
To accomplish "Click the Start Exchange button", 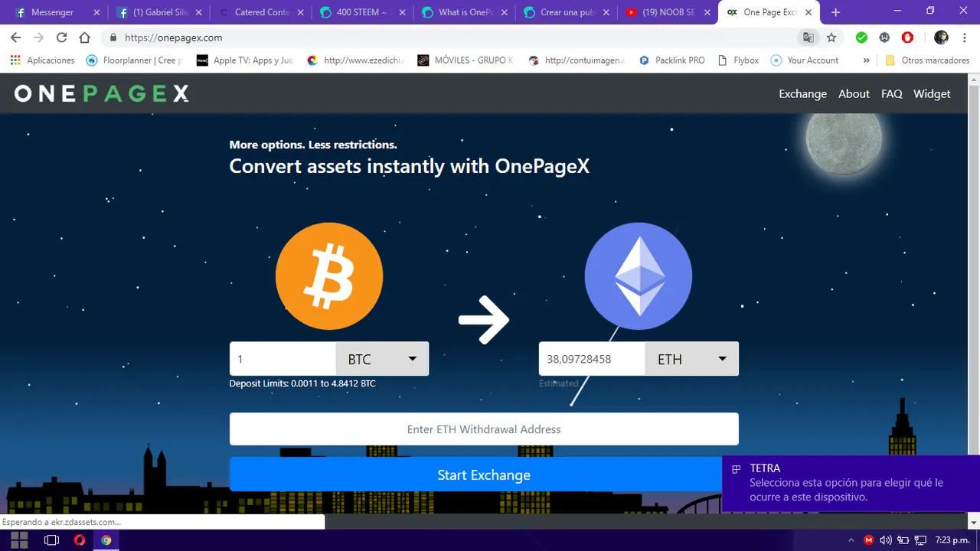I will (484, 475).
